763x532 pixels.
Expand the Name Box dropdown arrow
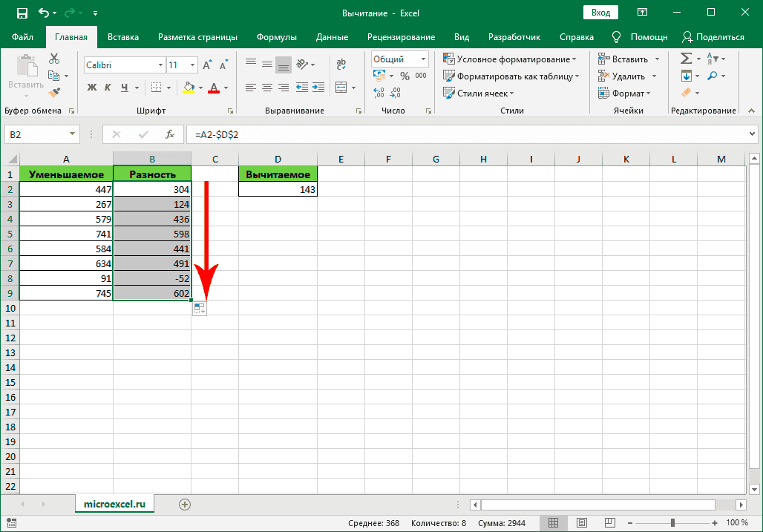[x=72, y=134]
